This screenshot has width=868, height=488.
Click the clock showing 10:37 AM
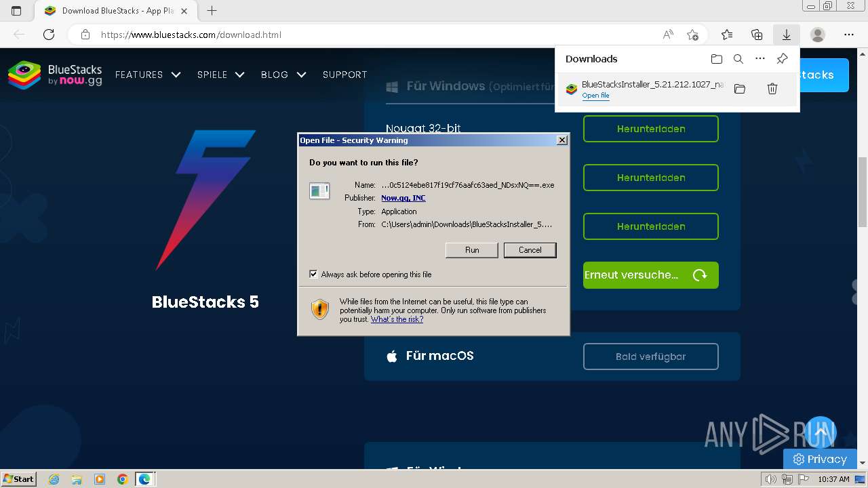point(833,479)
